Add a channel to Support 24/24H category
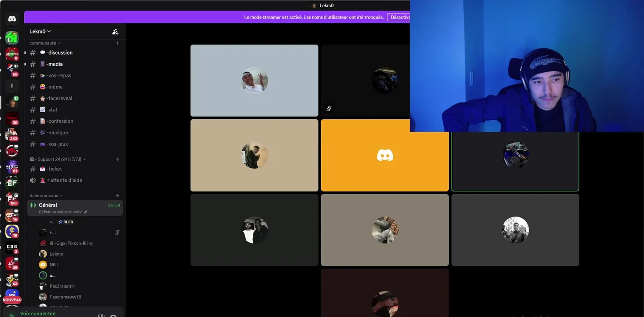644x317 pixels. pos(117,159)
